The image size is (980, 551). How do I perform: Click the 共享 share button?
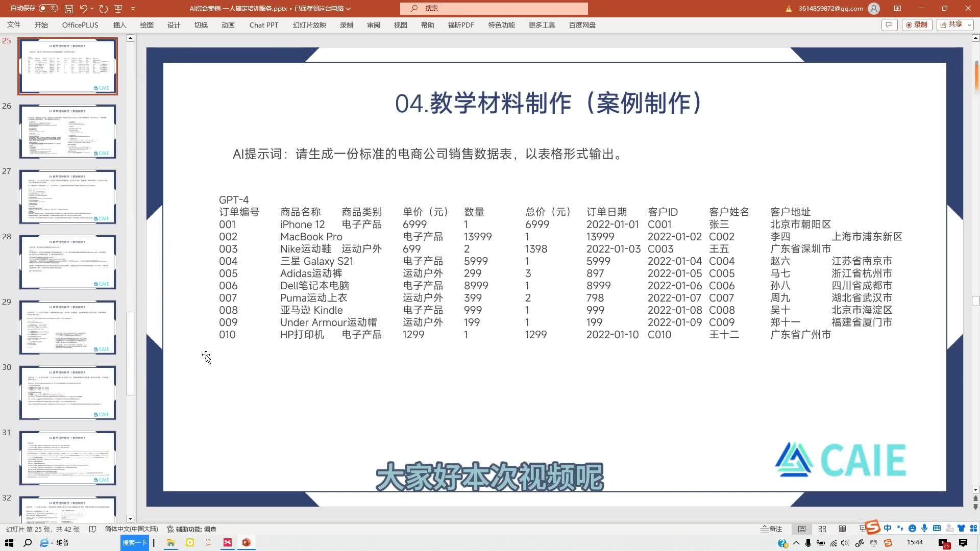(955, 25)
